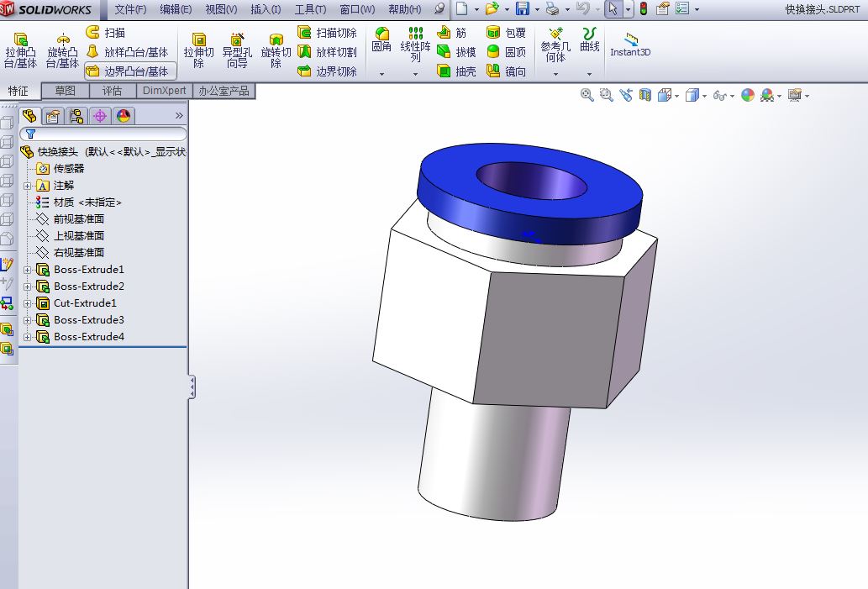Viewport: 868px width, 589px height.
Task: Open the Tools (工具) menu
Action: click(310, 9)
